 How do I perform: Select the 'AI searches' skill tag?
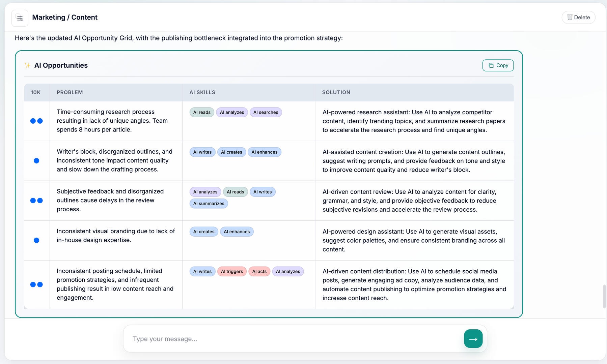click(266, 112)
